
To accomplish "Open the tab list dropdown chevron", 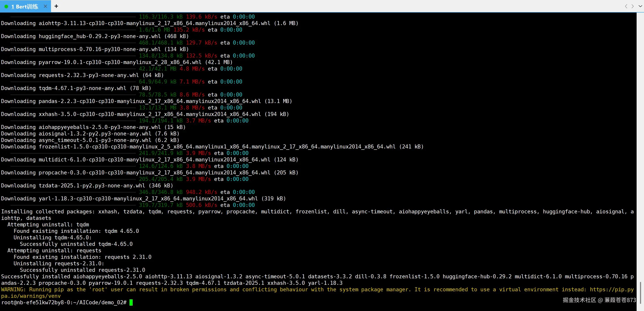I will click(x=640, y=6).
